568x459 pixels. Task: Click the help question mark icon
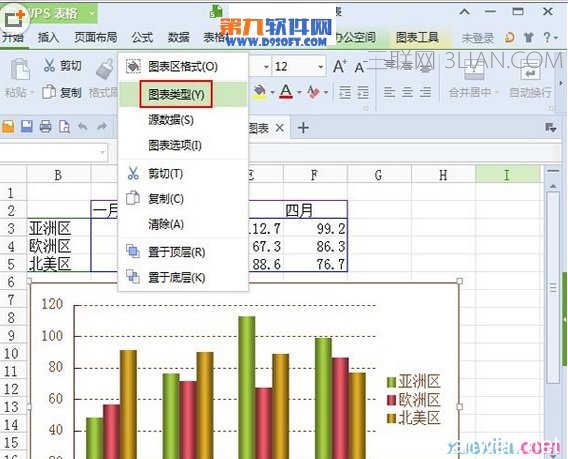(547, 37)
